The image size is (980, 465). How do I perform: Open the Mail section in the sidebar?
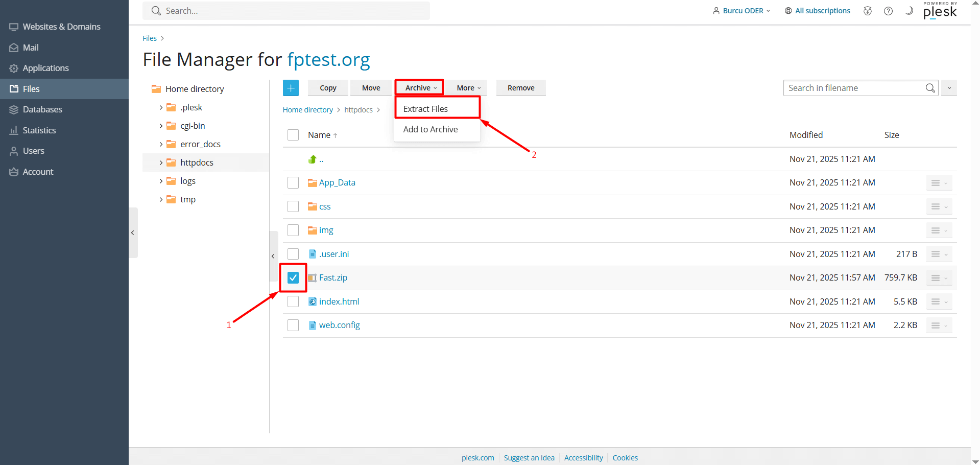(x=31, y=47)
